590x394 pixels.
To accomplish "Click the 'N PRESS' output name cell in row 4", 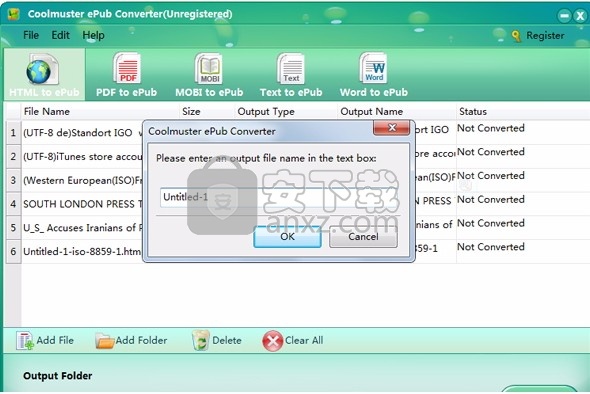I will point(433,201).
